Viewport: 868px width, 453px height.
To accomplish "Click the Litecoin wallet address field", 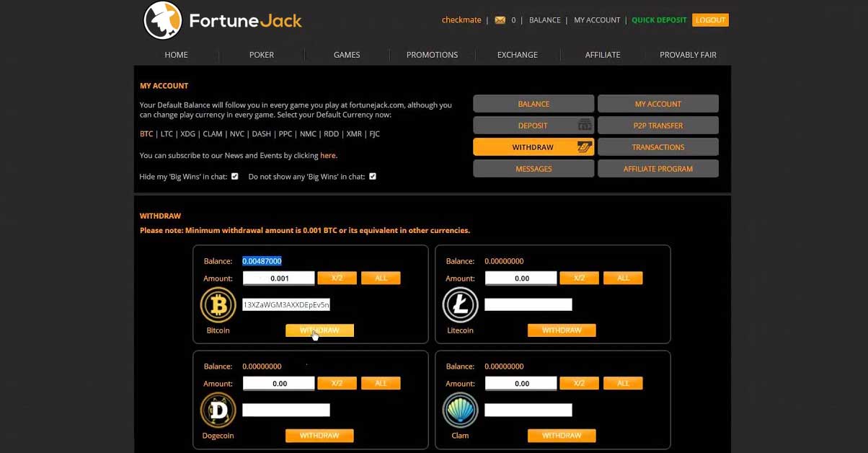I will pyautogui.click(x=528, y=304).
